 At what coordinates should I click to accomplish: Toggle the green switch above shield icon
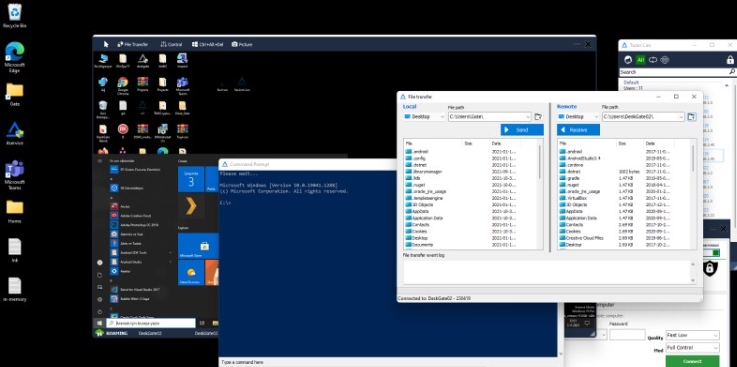(x=711, y=253)
